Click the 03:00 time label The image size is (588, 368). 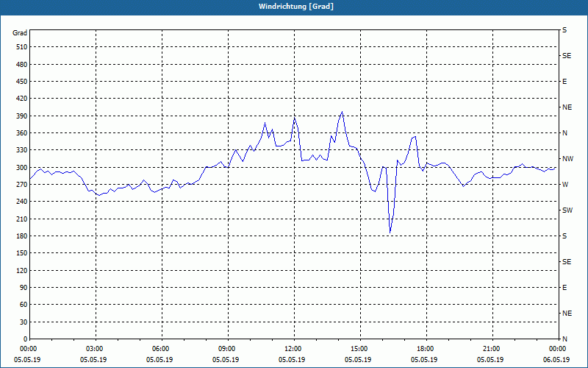tap(95, 349)
